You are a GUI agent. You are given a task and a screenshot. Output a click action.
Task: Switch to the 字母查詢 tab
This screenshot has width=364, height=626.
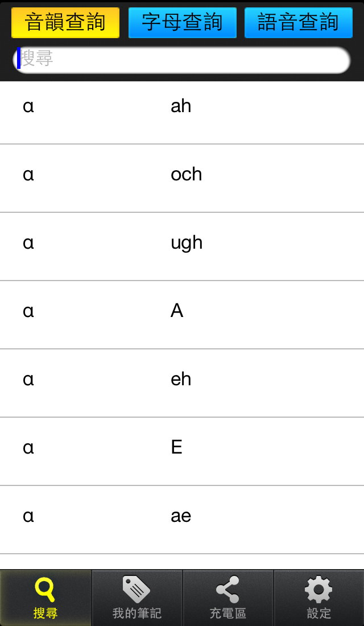[x=183, y=23]
